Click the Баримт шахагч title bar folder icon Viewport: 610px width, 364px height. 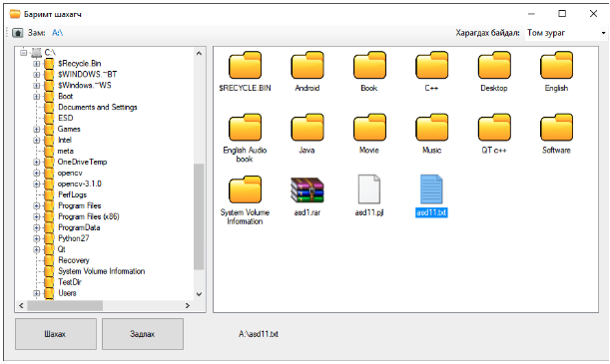pyautogui.click(x=15, y=14)
